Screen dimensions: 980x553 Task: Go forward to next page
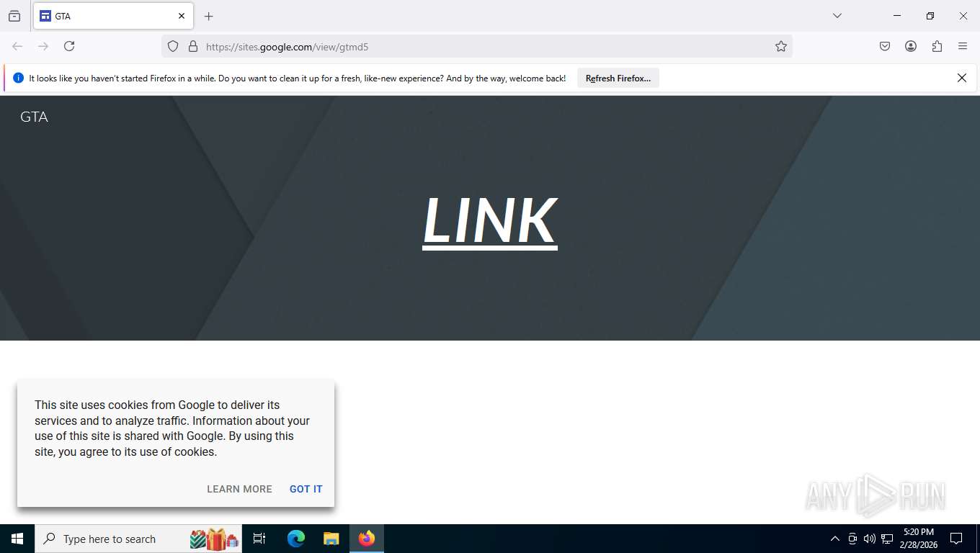(x=43, y=46)
